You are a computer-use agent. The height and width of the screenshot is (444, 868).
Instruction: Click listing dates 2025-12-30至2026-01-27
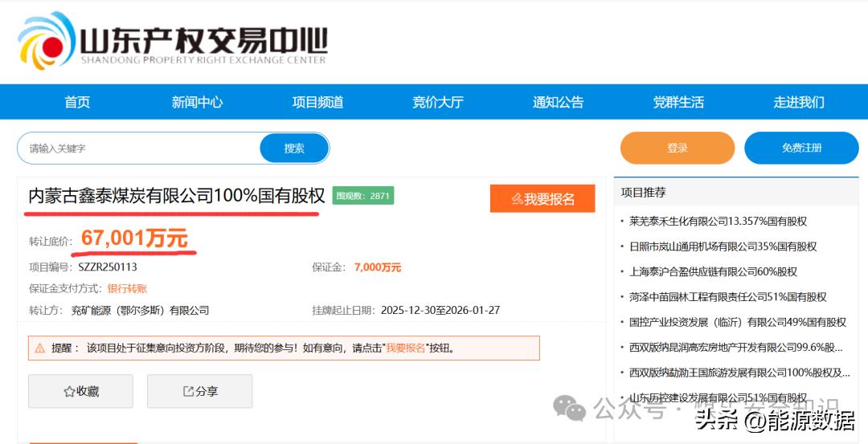pos(440,310)
